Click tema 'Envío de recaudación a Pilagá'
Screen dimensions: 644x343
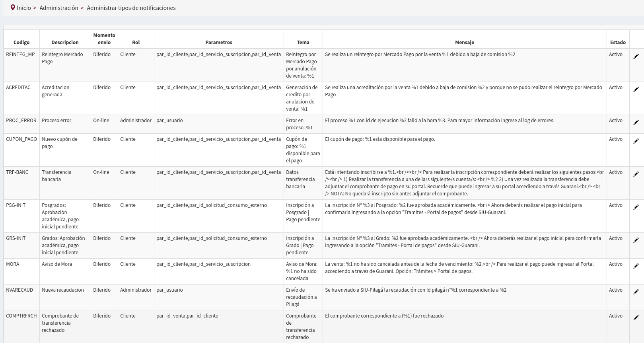tap(302, 297)
